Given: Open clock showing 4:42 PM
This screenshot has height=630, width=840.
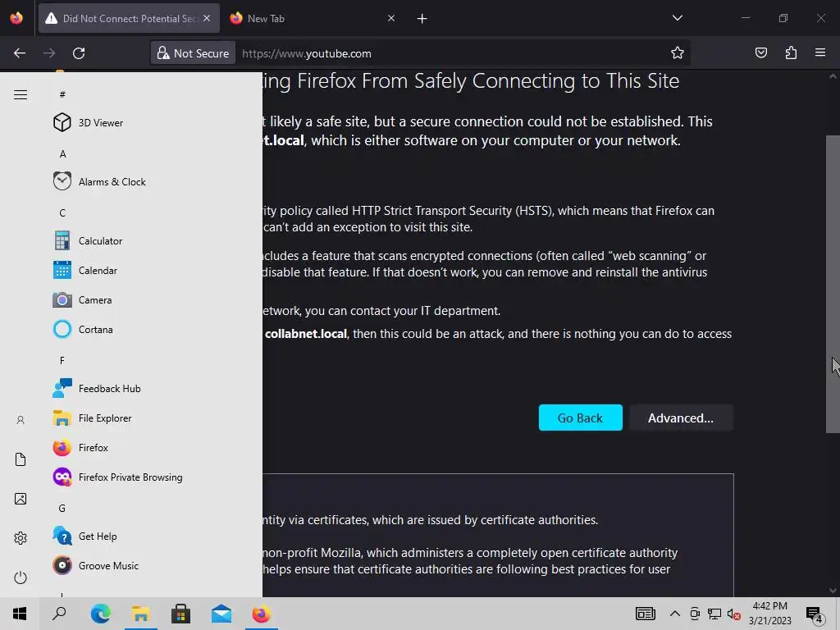Looking at the screenshot, I should [769, 614].
